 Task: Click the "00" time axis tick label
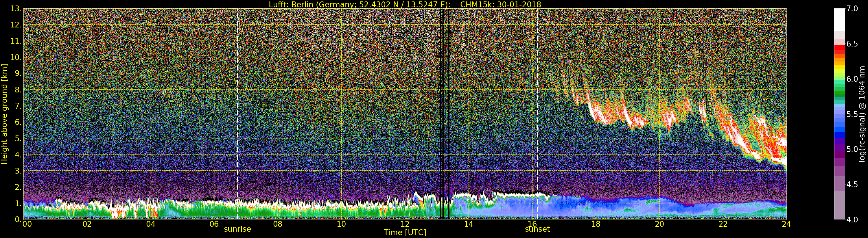tap(27, 224)
